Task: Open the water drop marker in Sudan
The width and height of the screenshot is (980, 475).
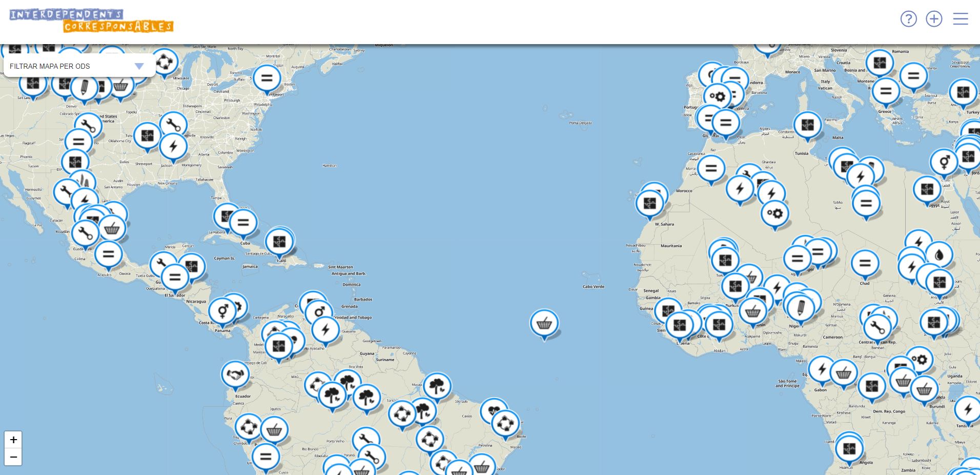Action: pyautogui.click(x=939, y=255)
